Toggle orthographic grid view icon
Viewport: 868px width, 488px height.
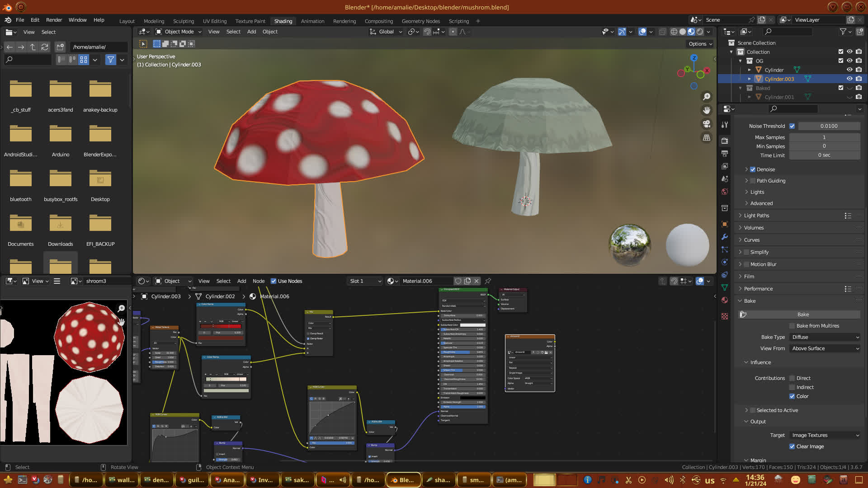click(707, 138)
